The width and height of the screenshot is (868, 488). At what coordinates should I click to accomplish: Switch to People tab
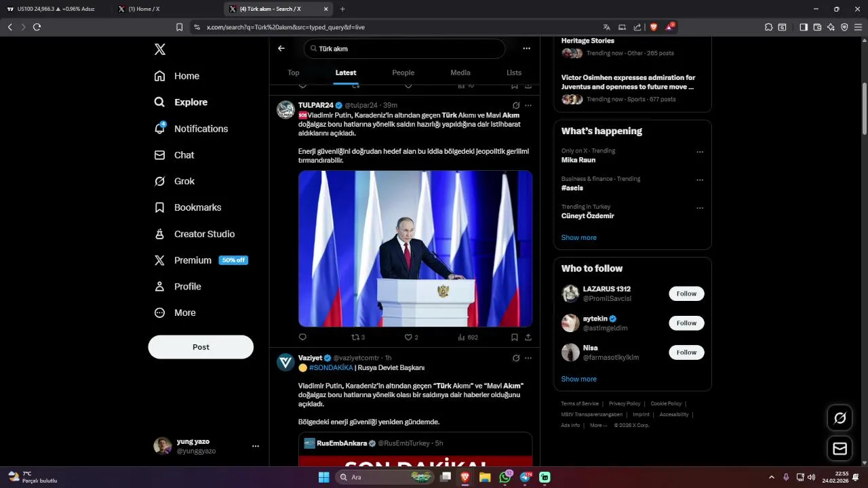coord(403,73)
